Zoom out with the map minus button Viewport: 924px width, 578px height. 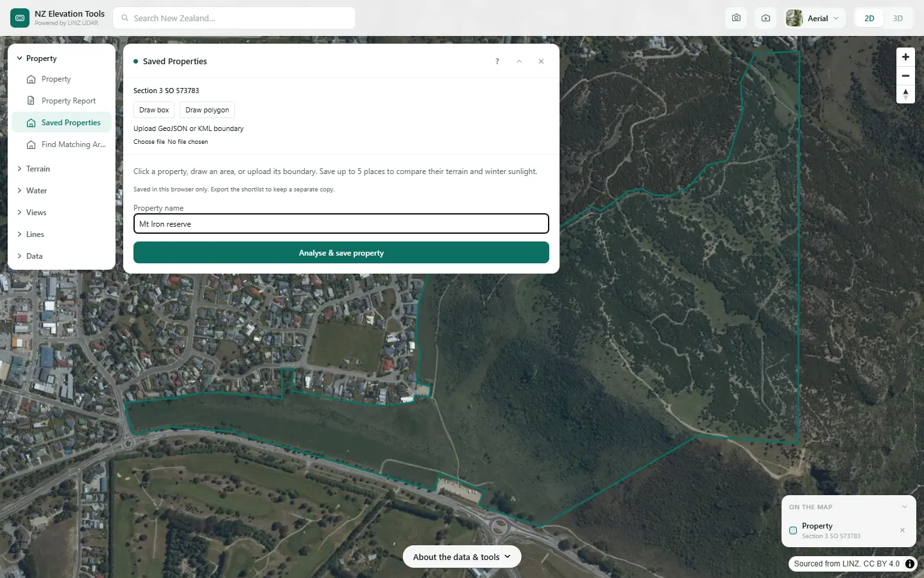(x=905, y=76)
